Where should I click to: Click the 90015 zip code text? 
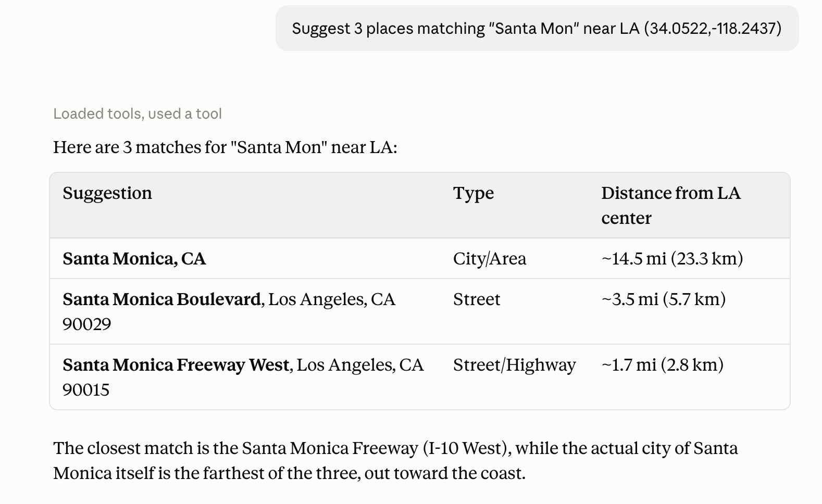pos(86,390)
